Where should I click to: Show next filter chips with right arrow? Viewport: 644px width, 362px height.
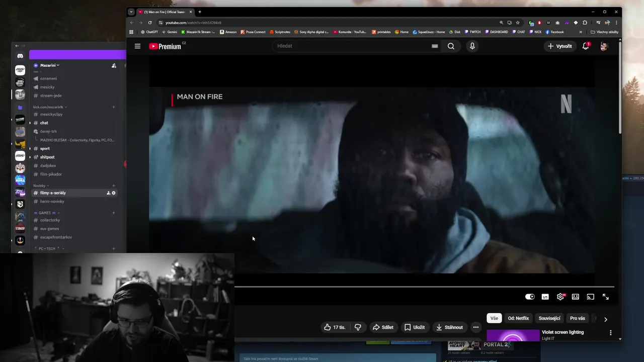click(x=606, y=319)
